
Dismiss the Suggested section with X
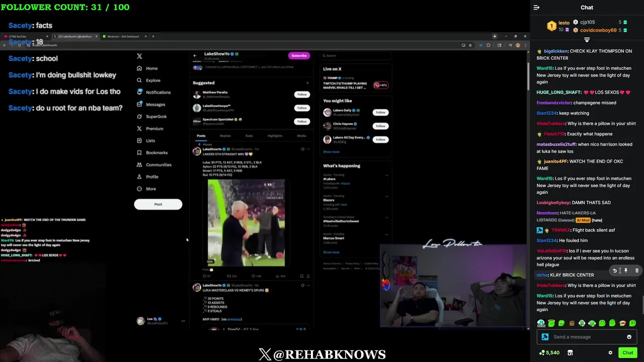(x=307, y=83)
